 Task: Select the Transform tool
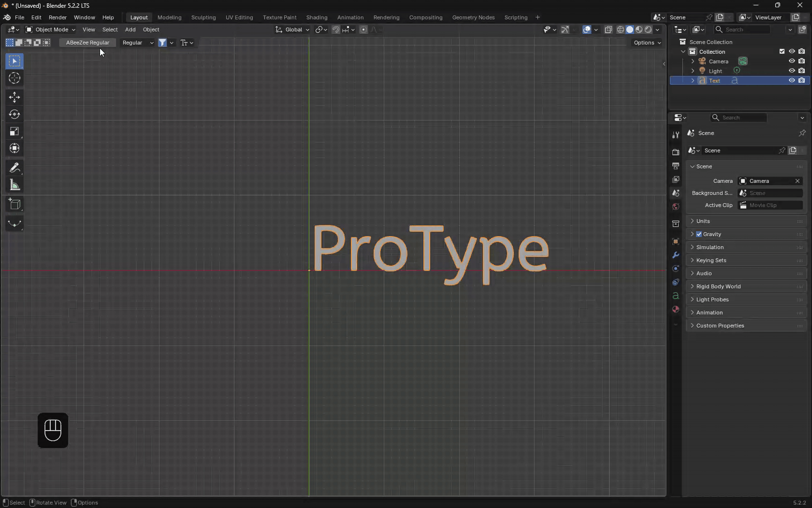[14, 149]
